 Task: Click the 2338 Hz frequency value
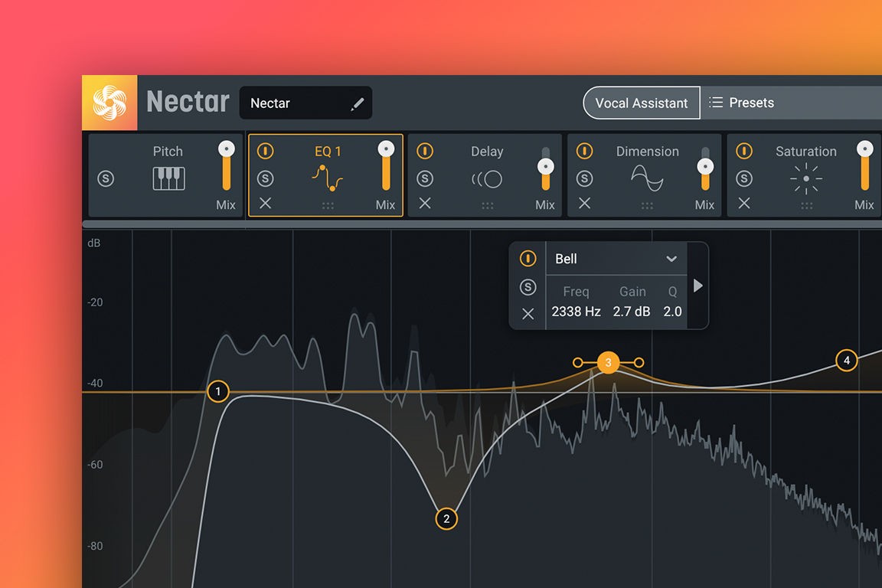[x=576, y=312]
